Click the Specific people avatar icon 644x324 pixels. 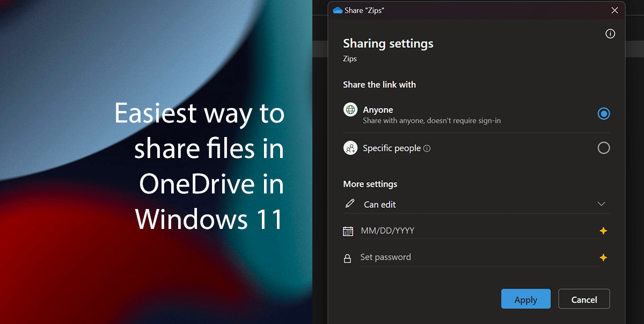click(350, 148)
